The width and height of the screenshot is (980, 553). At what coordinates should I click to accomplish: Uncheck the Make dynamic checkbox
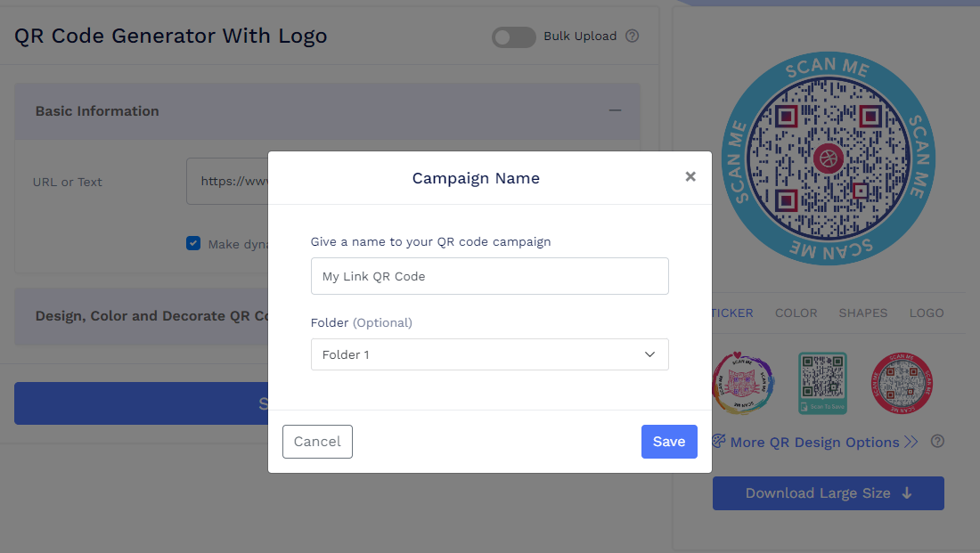click(193, 242)
